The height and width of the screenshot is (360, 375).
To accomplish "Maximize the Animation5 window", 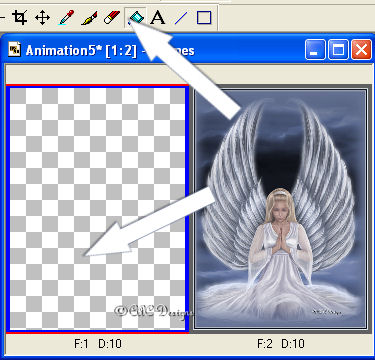I will (338, 50).
